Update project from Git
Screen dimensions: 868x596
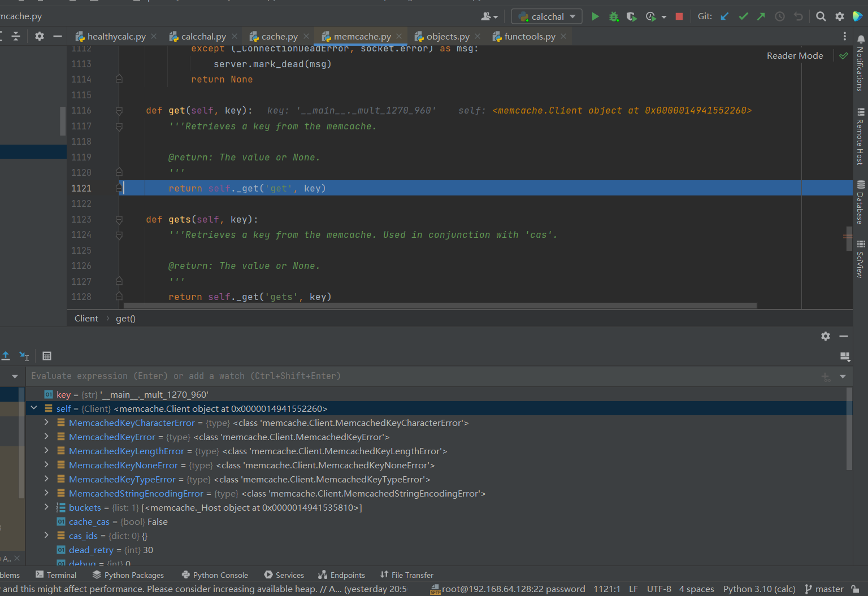724,16
